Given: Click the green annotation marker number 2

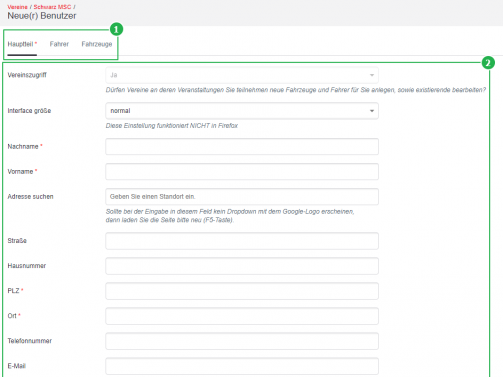Looking at the screenshot, I should tap(488, 63).
